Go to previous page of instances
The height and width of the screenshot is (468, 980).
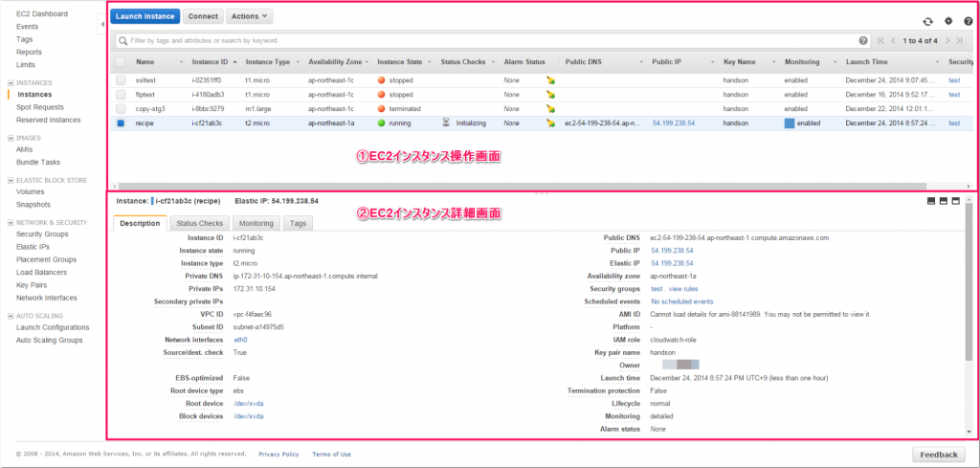click(x=894, y=40)
